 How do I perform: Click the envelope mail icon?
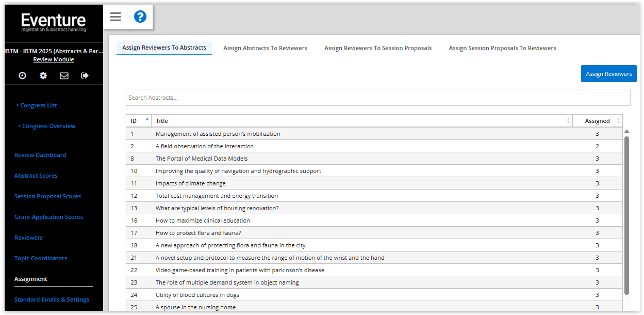64,75
